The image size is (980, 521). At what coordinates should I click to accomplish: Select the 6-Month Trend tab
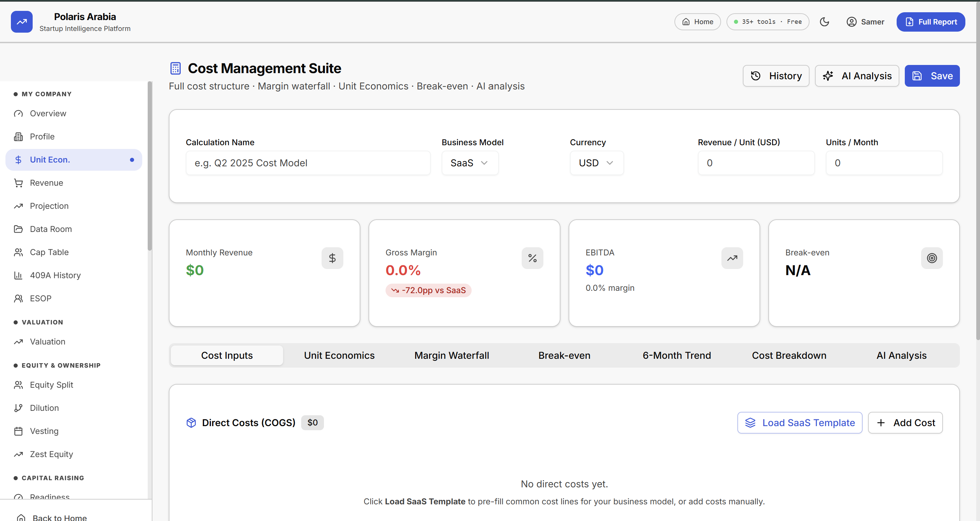pyautogui.click(x=676, y=355)
